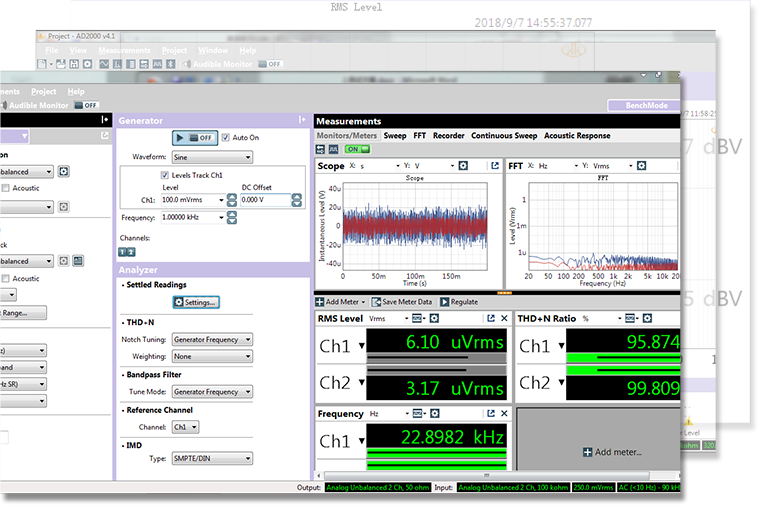Click first monitors layout icon beside ON

pyautogui.click(x=321, y=149)
